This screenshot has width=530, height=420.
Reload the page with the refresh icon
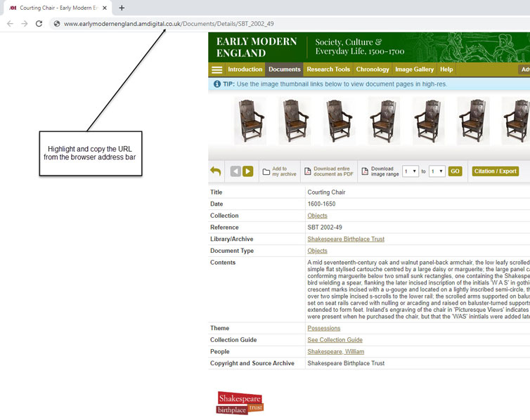pos(39,24)
